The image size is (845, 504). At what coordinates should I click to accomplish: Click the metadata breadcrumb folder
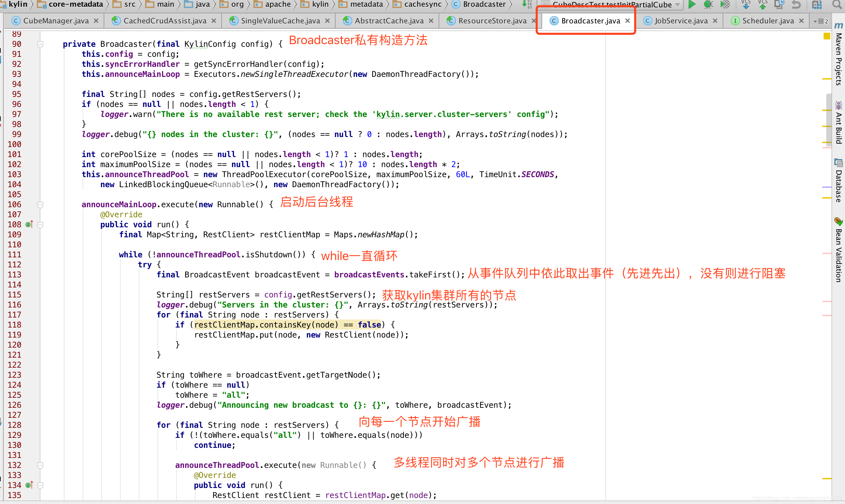pyautogui.click(x=361, y=4)
